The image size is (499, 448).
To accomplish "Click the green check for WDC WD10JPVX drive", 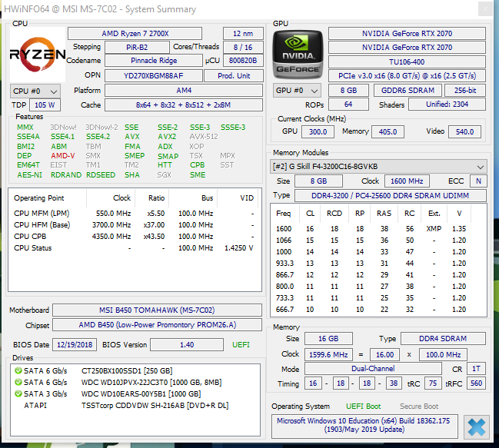I will 18,382.
